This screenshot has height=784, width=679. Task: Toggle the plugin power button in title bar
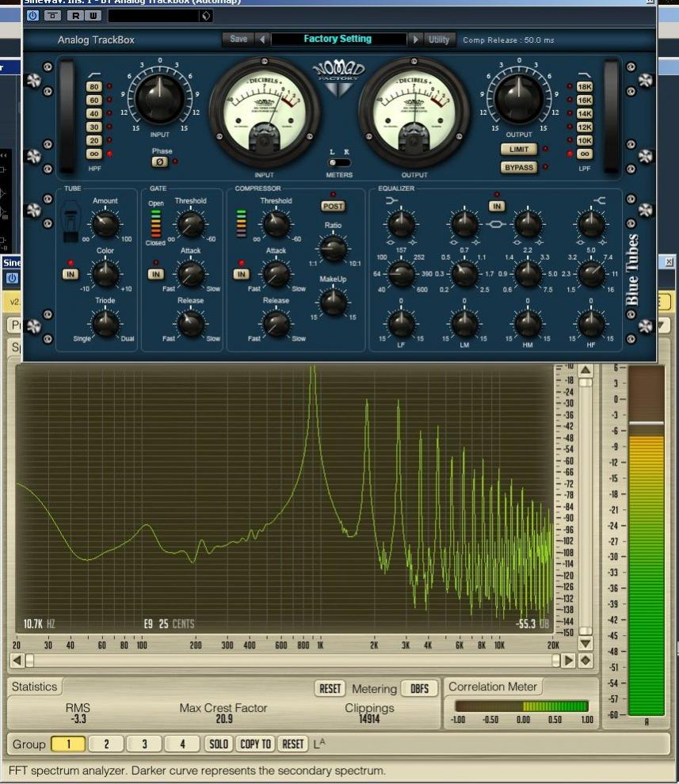32,16
